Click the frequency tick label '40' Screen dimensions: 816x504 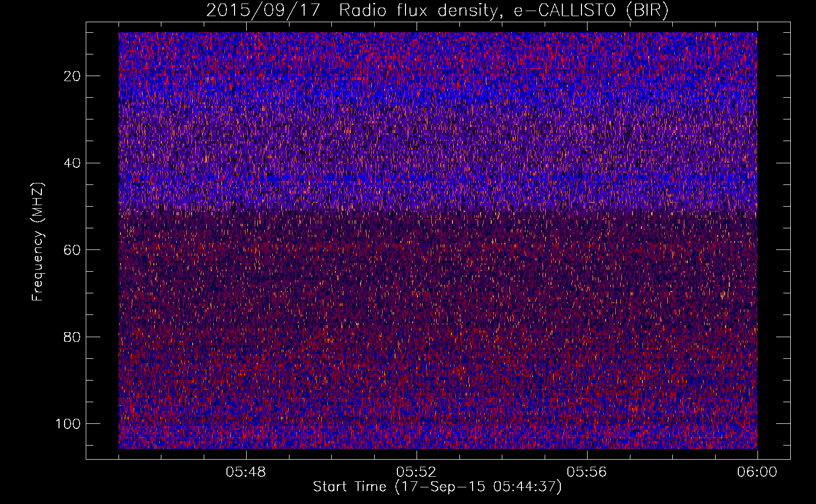[x=73, y=163]
